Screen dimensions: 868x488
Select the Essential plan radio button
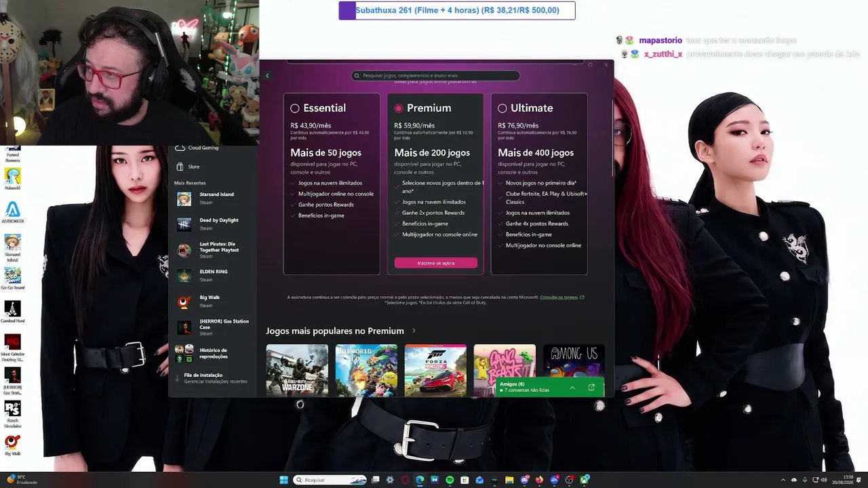click(295, 108)
